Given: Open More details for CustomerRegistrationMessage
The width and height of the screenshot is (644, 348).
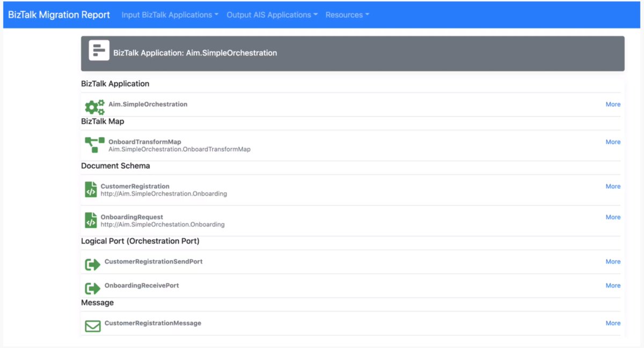Looking at the screenshot, I should coord(612,323).
